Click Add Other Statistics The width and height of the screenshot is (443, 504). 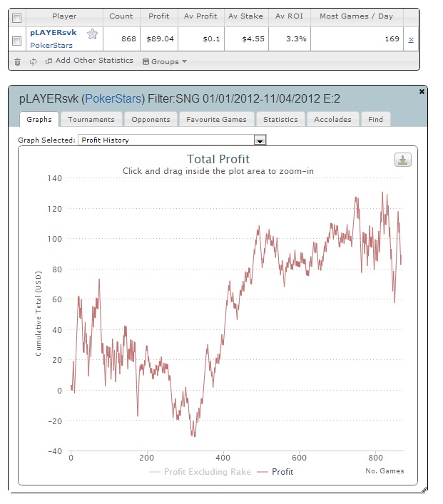pyautogui.click(x=89, y=61)
